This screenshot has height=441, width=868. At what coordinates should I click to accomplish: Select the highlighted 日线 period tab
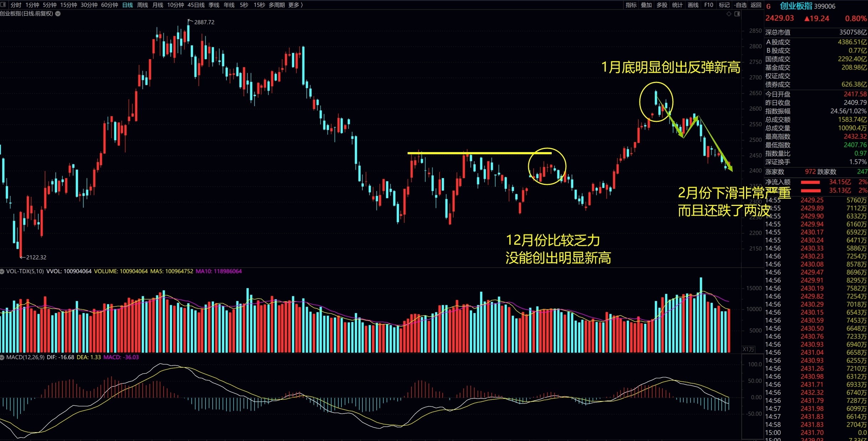click(127, 5)
